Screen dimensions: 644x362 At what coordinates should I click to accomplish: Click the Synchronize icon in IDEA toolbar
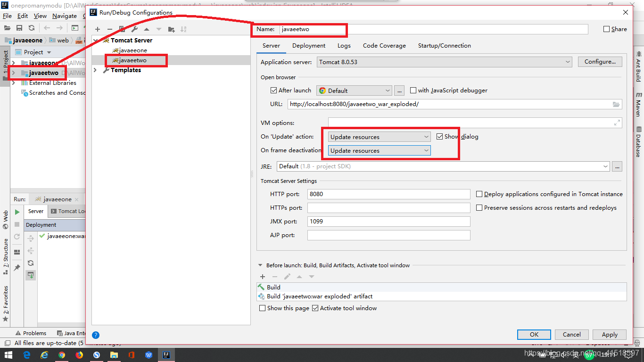(32, 28)
